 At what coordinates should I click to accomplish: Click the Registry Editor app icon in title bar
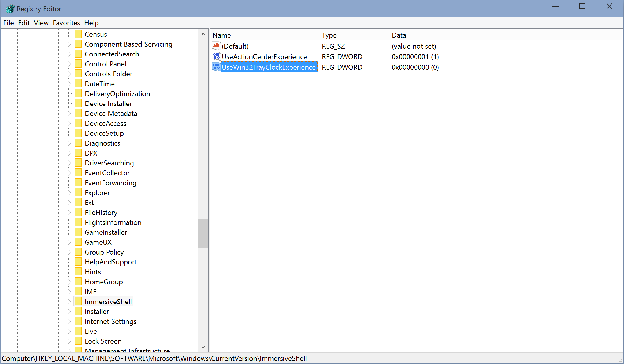tap(10, 9)
